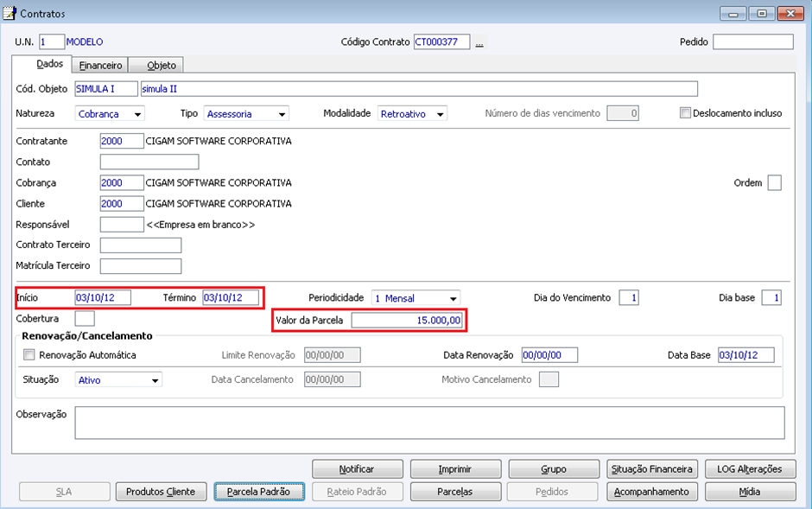This screenshot has height=509, width=812.
Task: Click the Dia do Vencimento field
Action: [x=629, y=298]
